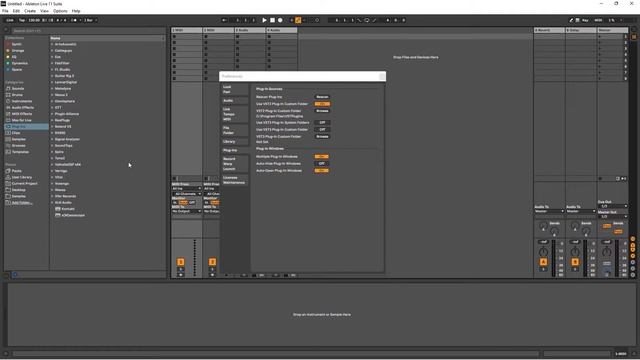This screenshot has height=360, width=640.
Task: Click the Max for Live category icon
Action: (8, 120)
